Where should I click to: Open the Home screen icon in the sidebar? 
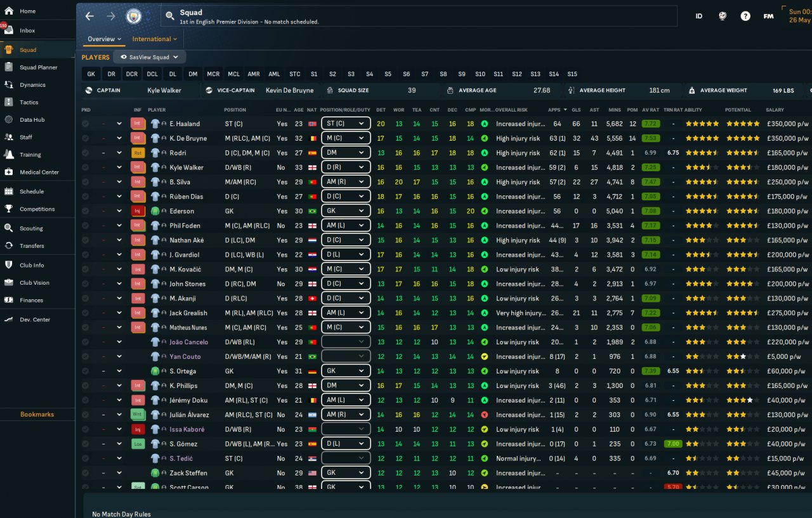[x=8, y=11]
